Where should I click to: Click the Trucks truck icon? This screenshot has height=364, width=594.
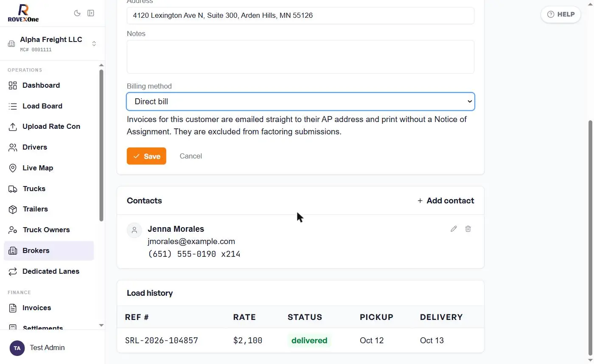pyautogui.click(x=13, y=189)
